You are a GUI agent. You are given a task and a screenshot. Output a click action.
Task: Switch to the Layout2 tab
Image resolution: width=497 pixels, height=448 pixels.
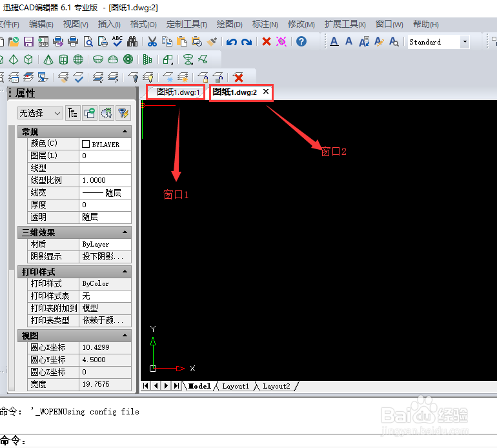(x=276, y=386)
